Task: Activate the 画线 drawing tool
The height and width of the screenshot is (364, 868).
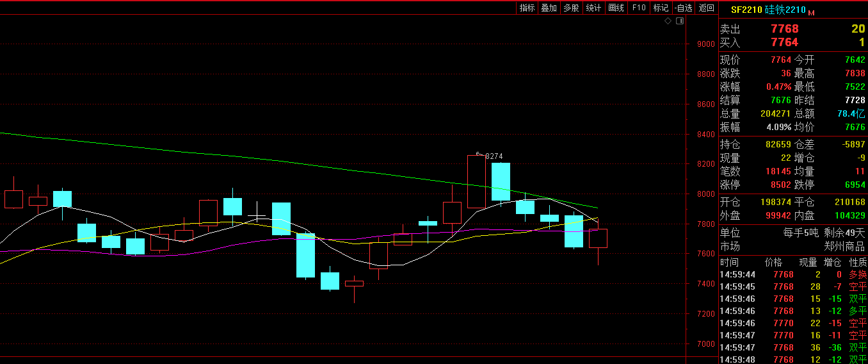Action: point(616,8)
